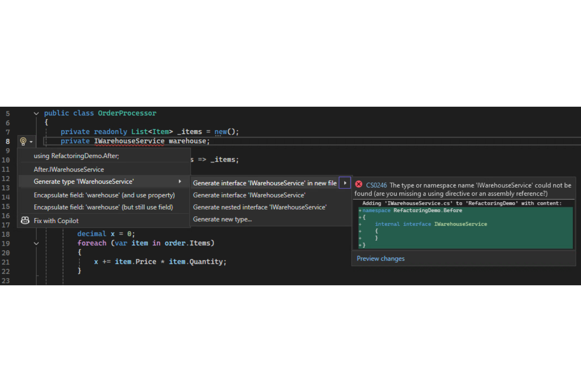Select Encapsulate field 'warehouse' (but still use field)
Screen dimensions: 581x392
tap(103, 207)
